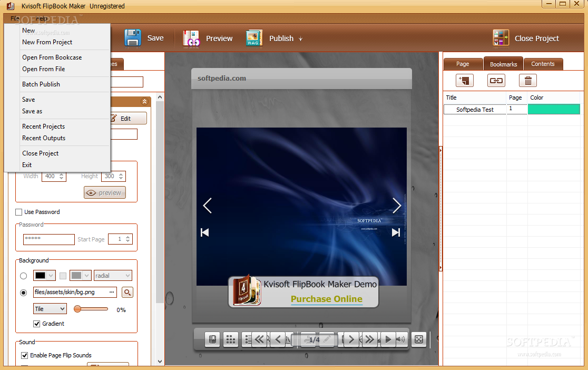Click previous single left chevron in bar
588x370 pixels.
tap(278, 339)
